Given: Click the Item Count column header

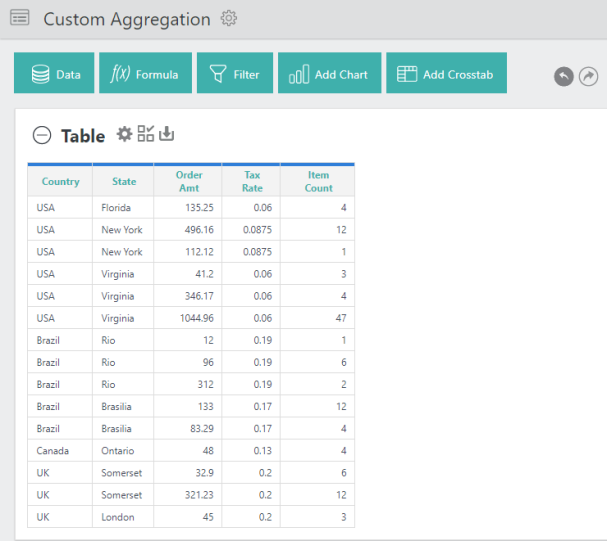Looking at the screenshot, I should coord(318,181).
